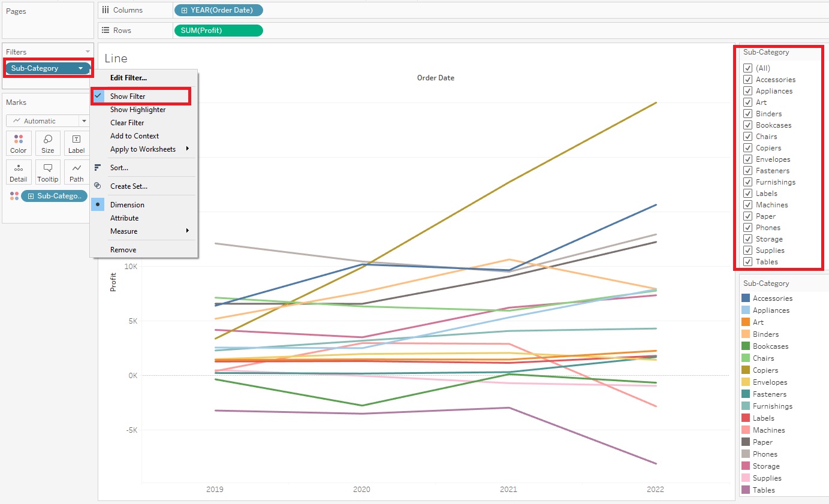Image resolution: width=829 pixels, height=504 pixels.
Task: Uncheck the Phones filter checkbox
Action: (x=747, y=228)
